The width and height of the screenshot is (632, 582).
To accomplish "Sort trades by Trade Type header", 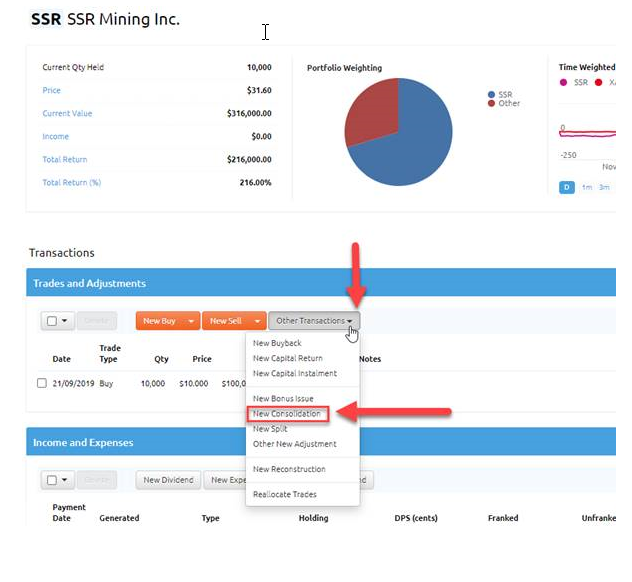I will click(x=110, y=353).
